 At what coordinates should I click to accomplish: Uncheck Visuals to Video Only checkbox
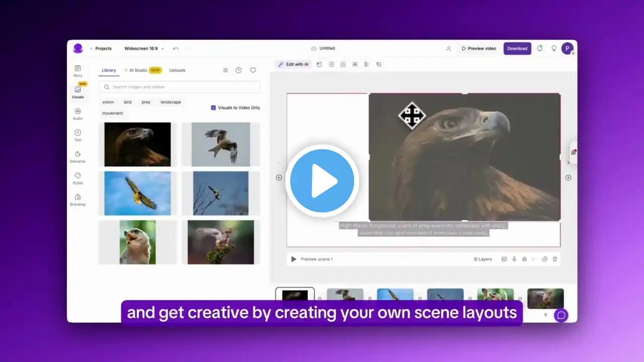pos(213,108)
